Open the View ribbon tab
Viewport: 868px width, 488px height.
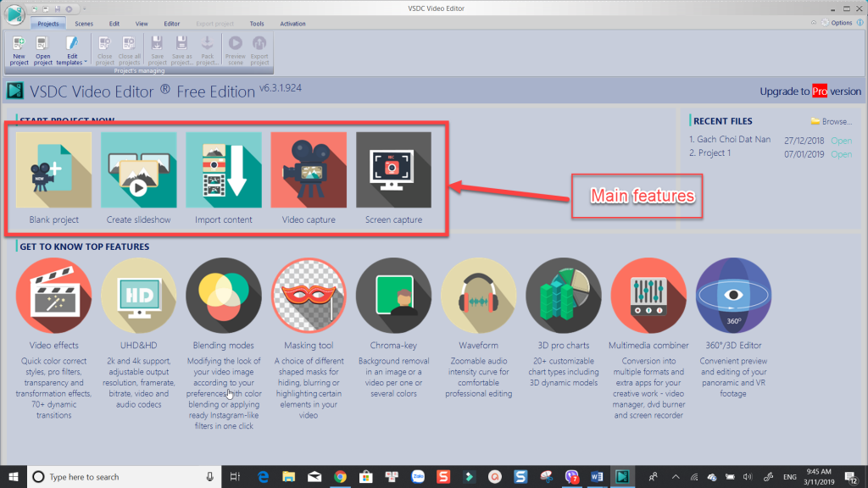click(x=142, y=24)
